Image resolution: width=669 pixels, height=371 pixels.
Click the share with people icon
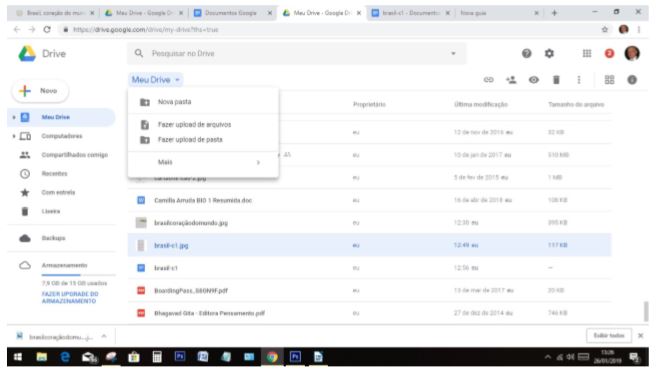click(511, 80)
